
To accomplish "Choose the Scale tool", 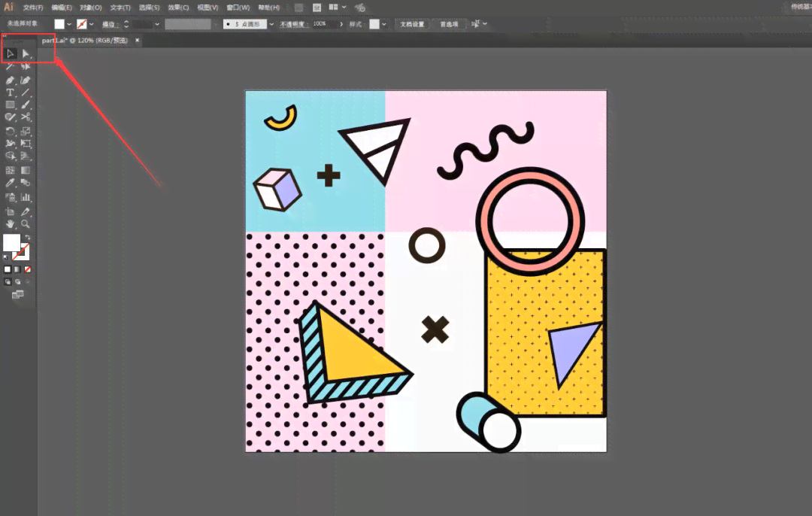I will point(26,131).
